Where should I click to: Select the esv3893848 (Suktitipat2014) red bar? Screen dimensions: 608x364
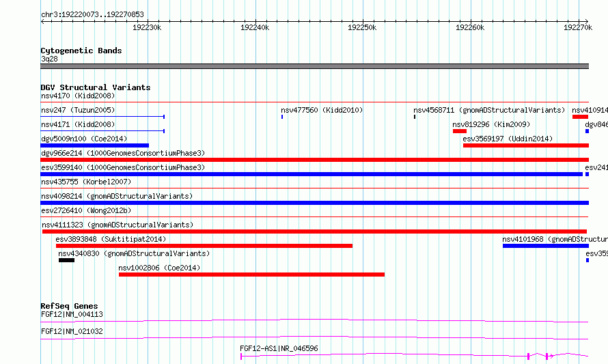coord(204,246)
